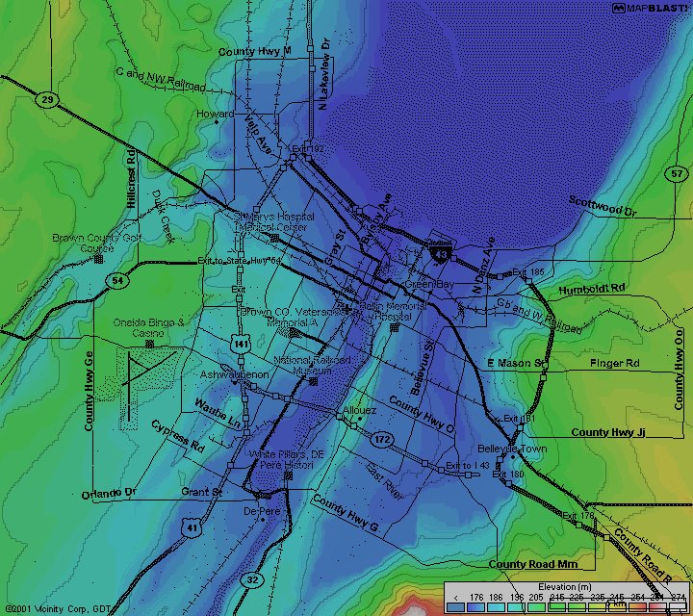This screenshot has width=693, height=616.
Task: Click the 'Finger Rd' label
Action: click(615, 363)
